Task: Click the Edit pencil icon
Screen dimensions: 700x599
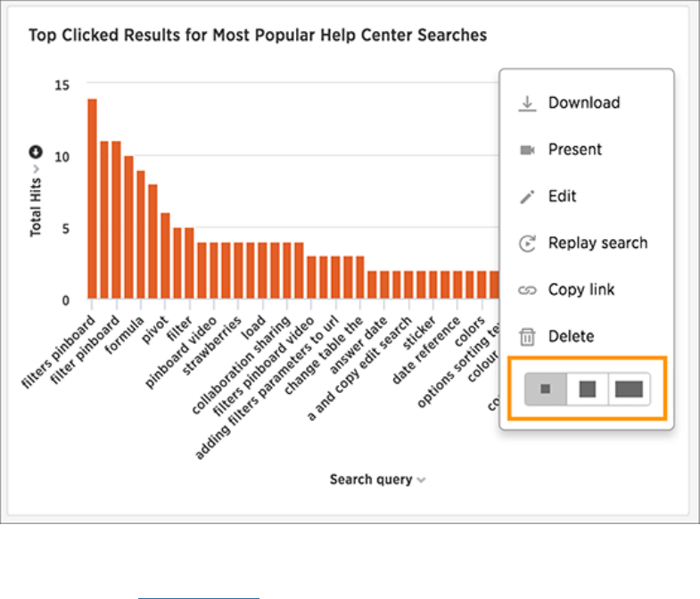Action: 527,197
